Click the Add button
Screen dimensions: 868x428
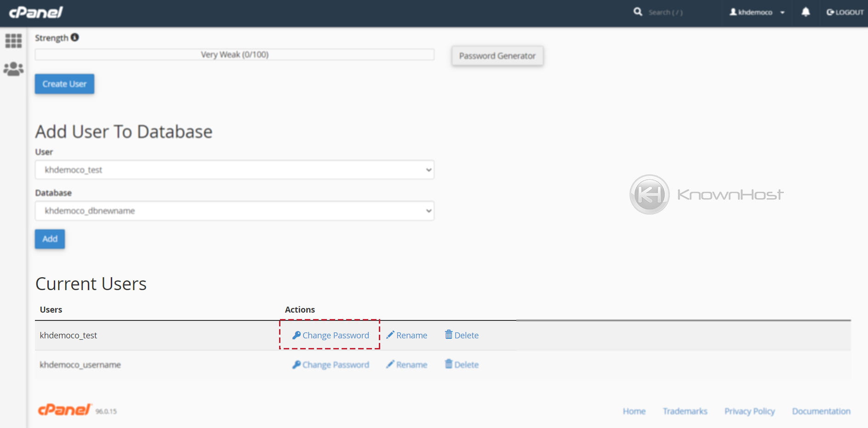point(50,239)
